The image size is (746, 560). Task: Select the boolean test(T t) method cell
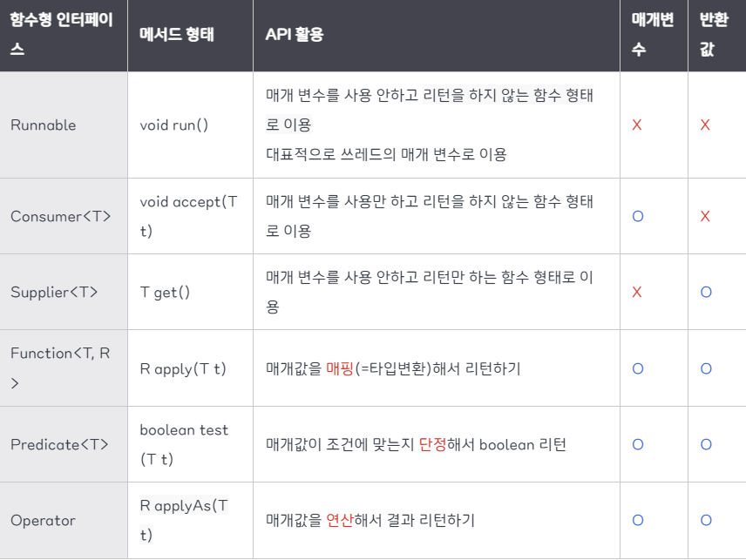(x=184, y=444)
